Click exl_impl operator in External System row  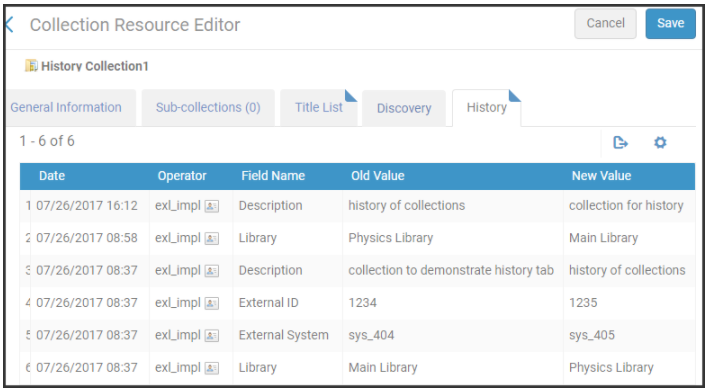tap(178, 335)
